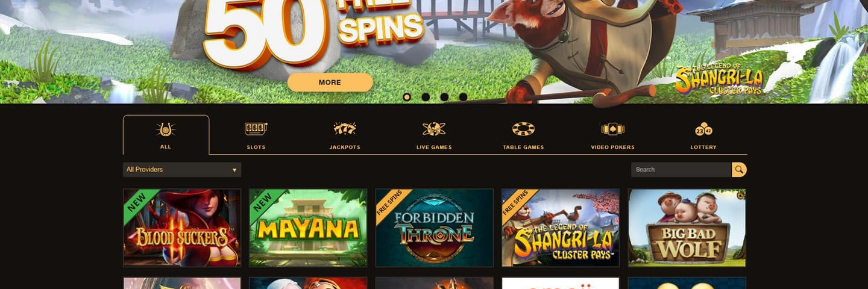The width and height of the screenshot is (868, 289).
Task: Open Legend of Shangri-La Cluster Pays thumbnail
Action: [x=561, y=228]
